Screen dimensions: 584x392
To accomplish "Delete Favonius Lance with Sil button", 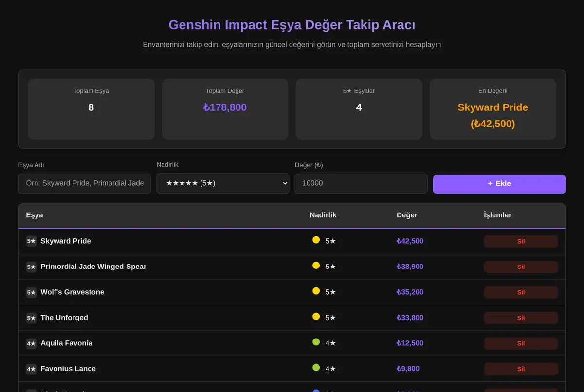I will [521, 369].
